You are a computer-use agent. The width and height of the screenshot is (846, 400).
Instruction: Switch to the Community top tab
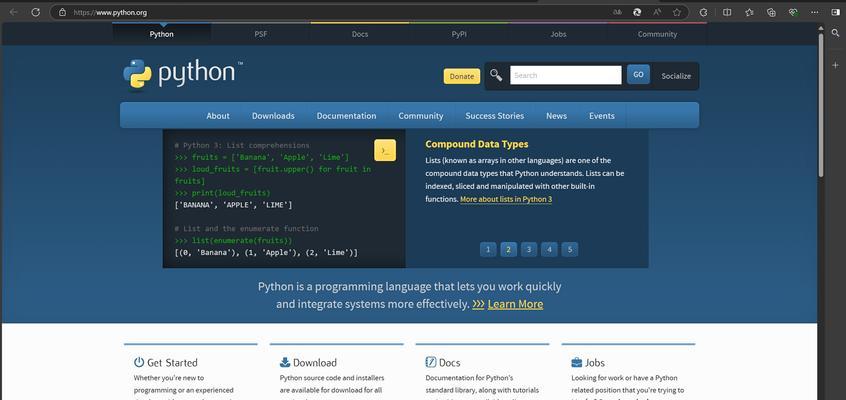point(657,34)
